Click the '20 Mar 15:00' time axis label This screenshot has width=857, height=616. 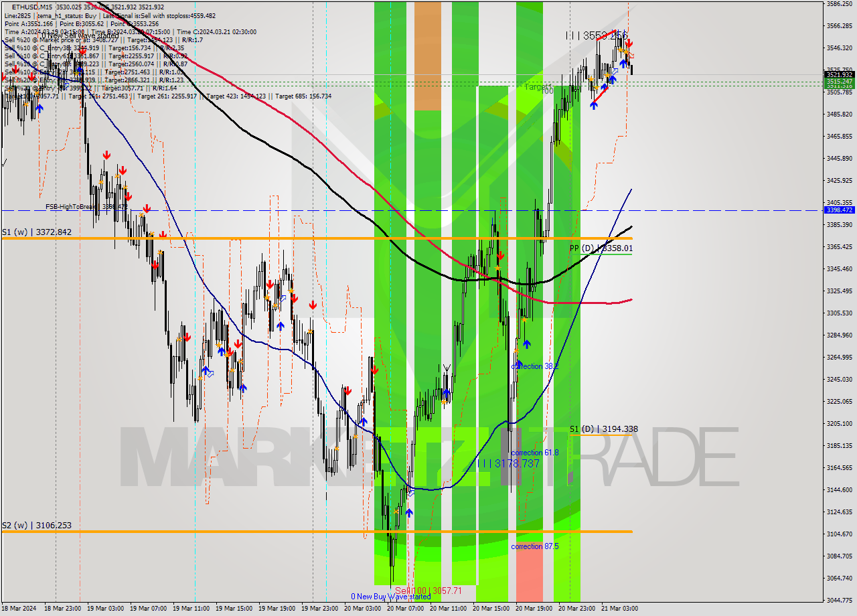492,609
